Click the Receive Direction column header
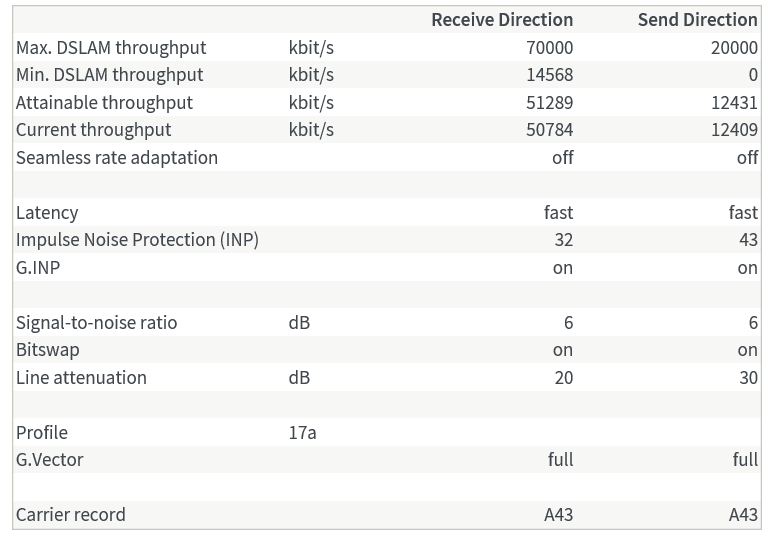Image resolution: width=771 pixels, height=537 pixels. pos(502,20)
